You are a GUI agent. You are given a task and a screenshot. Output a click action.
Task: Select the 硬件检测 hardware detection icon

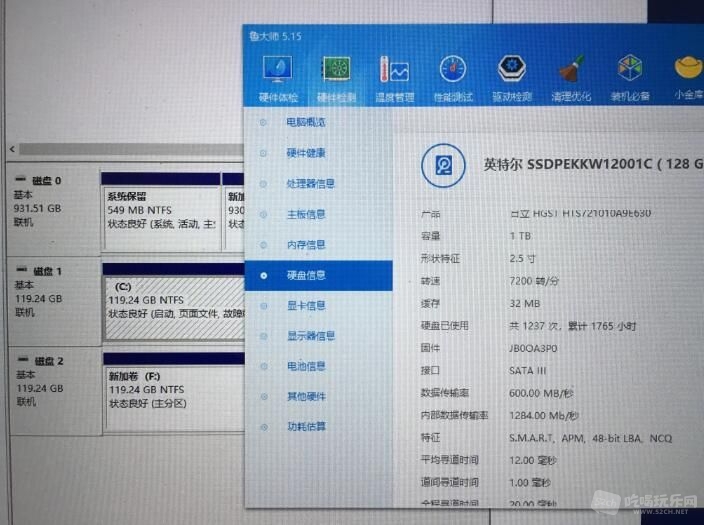point(336,79)
